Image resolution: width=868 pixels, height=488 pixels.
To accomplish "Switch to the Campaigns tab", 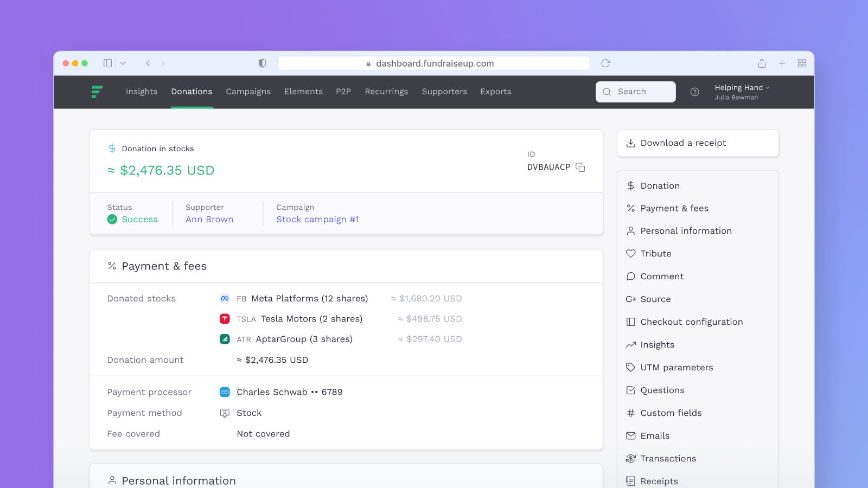I will click(x=248, y=92).
